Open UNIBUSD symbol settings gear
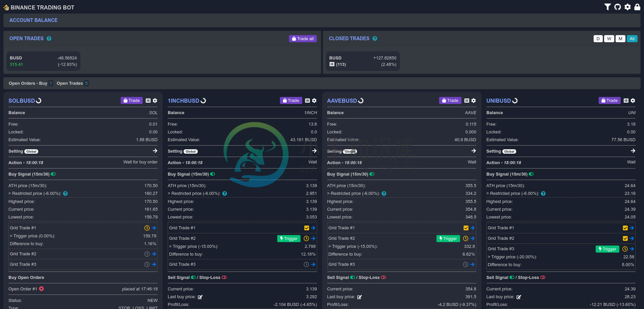The image size is (644, 309). (x=633, y=101)
